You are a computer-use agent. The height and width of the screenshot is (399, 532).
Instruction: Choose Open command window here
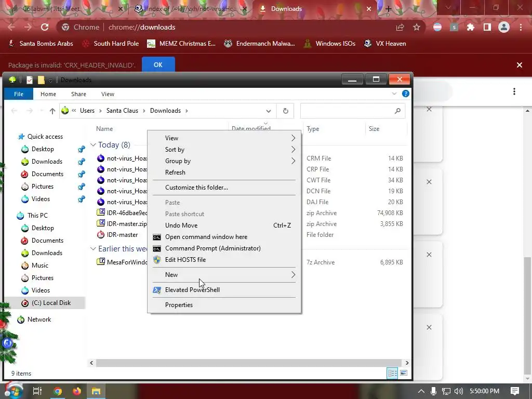(224, 237)
